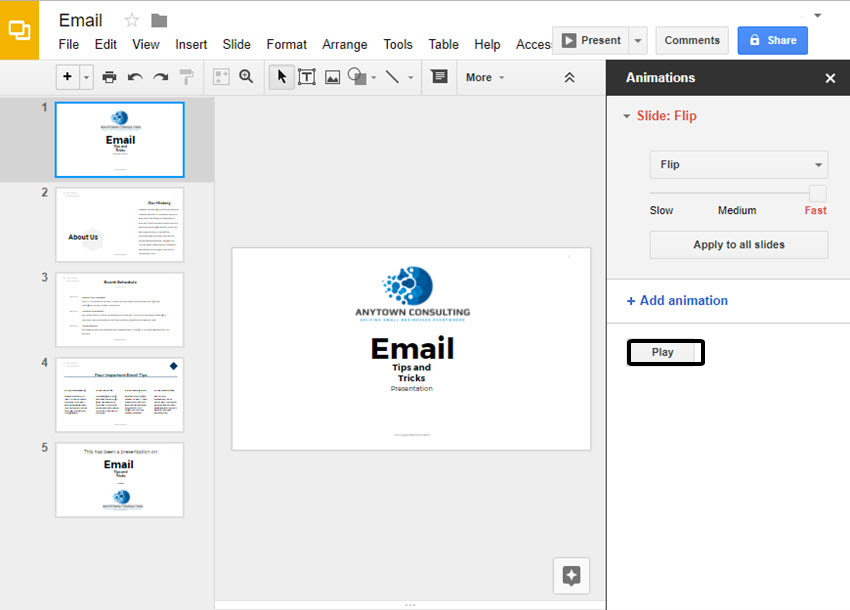The height and width of the screenshot is (610, 850).
Task: Click the Medium speed label
Action: [737, 210]
